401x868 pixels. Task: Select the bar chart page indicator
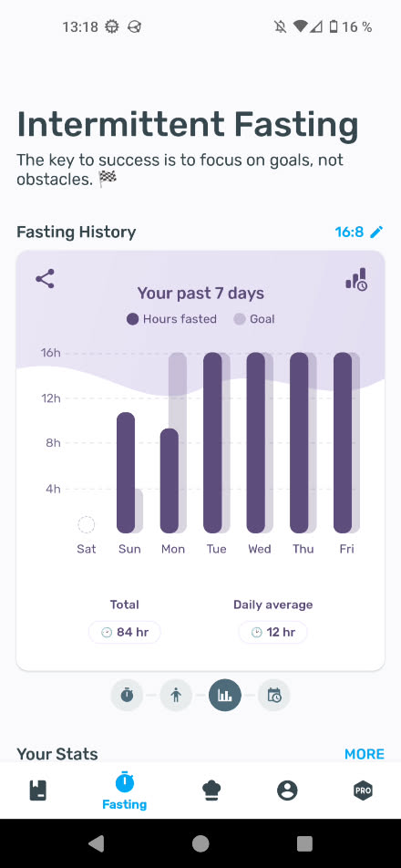coord(225,695)
